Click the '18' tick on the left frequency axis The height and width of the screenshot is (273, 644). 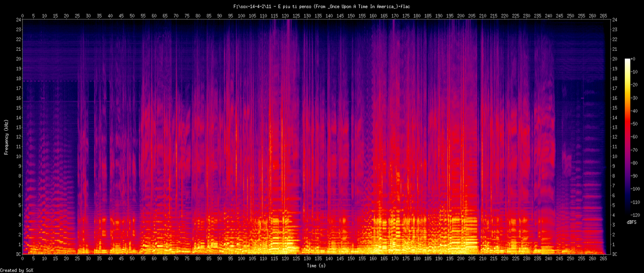pos(18,78)
